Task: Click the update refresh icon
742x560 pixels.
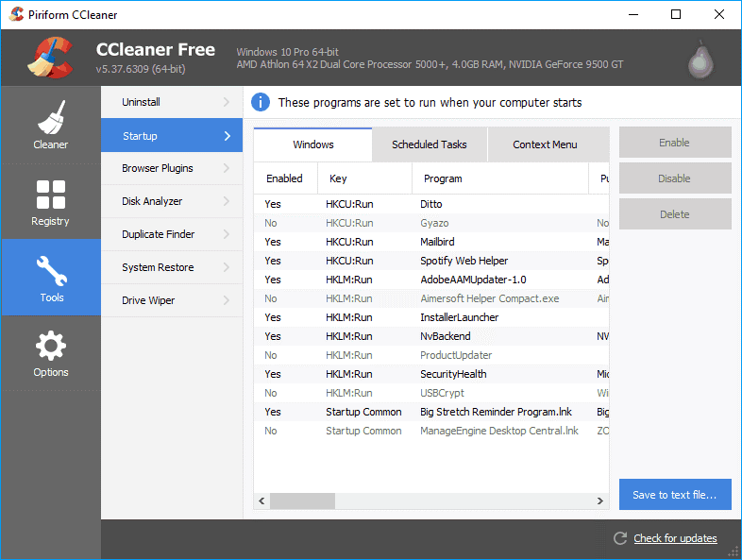Action: coord(620,538)
